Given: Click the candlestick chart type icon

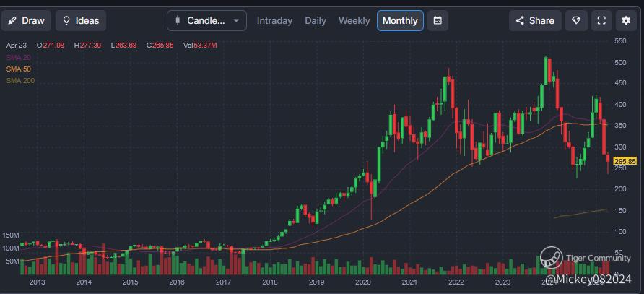Looking at the screenshot, I should (x=178, y=20).
